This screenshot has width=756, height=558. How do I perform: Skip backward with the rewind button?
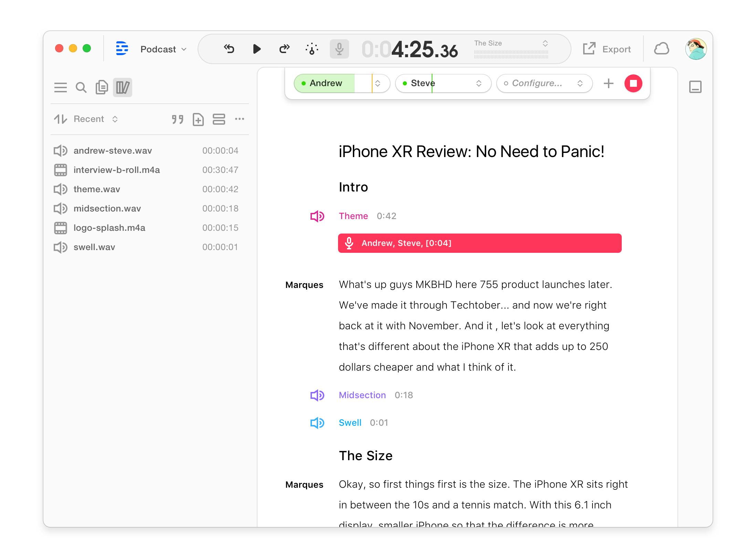point(229,49)
